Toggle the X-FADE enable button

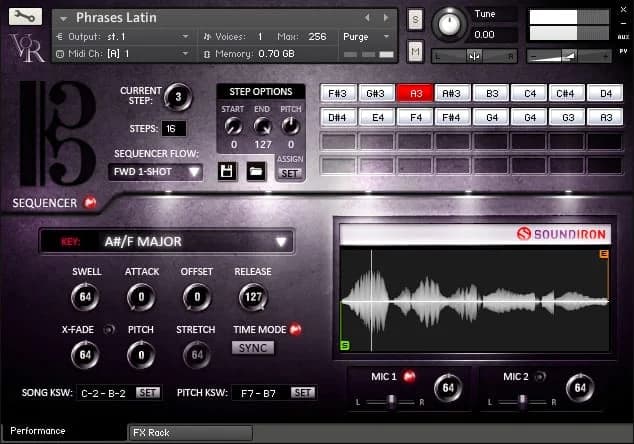coord(109,330)
